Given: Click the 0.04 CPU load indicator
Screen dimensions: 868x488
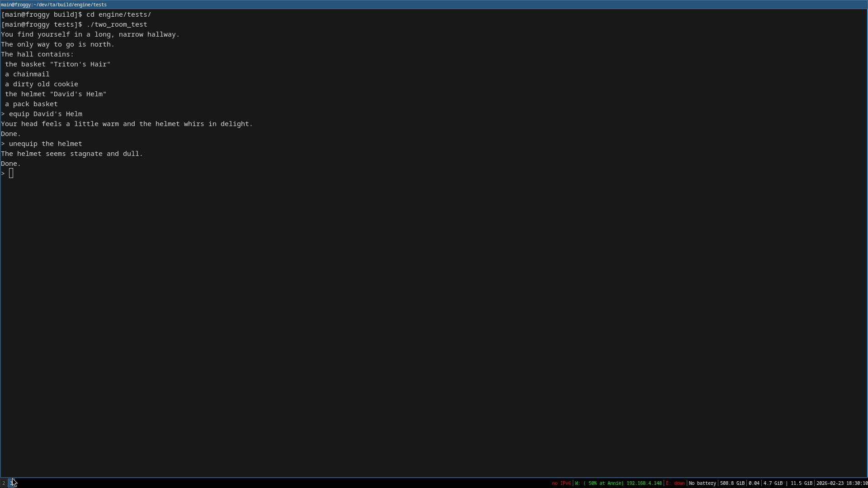Looking at the screenshot, I should click(x=754, y=483).
